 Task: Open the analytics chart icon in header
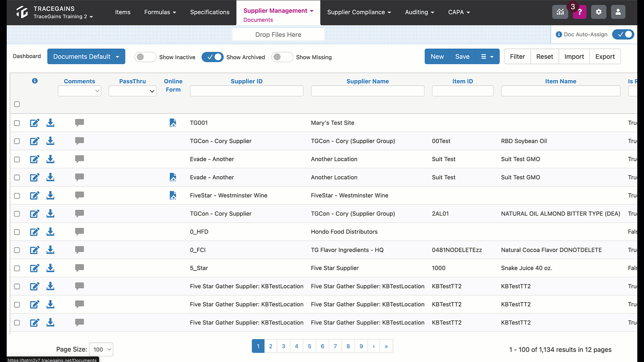pos(560,12)
